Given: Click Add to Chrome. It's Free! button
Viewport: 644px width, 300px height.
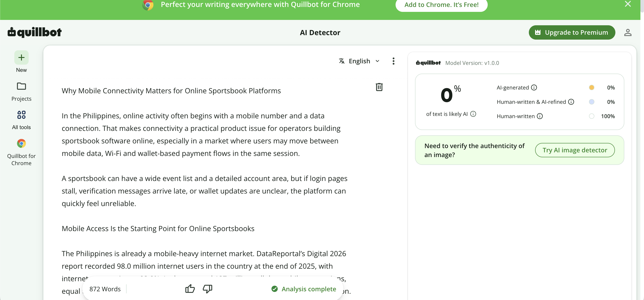Looking at the screenshot, I should coord(441,5).
